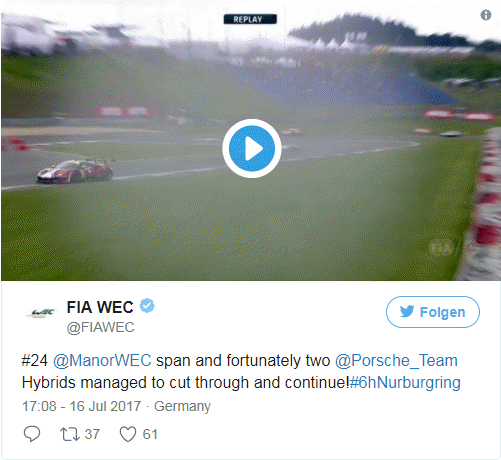Open the @ManorWEC mention
The height and width of the screenshot is (460, 501).
(102, 361)
